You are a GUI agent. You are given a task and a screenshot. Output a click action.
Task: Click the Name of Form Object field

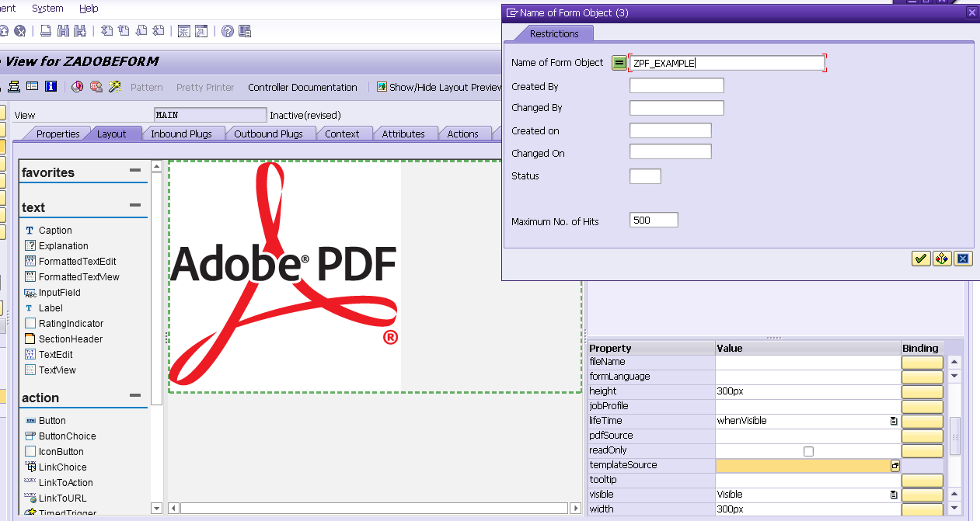point(727,63)
